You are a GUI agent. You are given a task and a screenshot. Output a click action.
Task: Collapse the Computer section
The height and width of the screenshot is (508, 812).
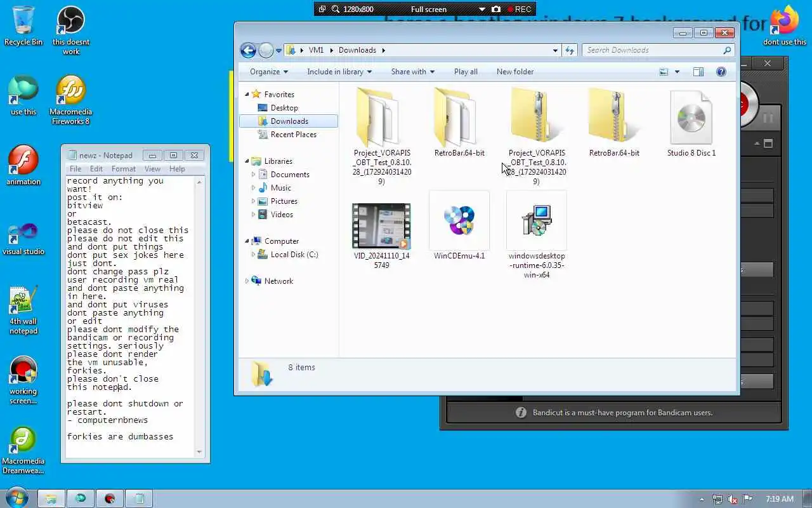[x=247, y=241]
